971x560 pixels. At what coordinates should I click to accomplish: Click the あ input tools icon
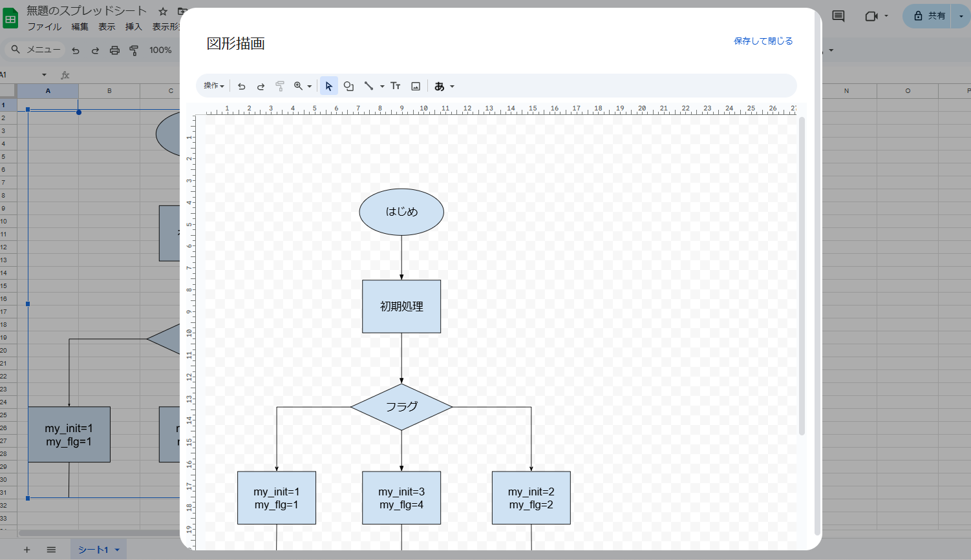click(x=440, y=86)
